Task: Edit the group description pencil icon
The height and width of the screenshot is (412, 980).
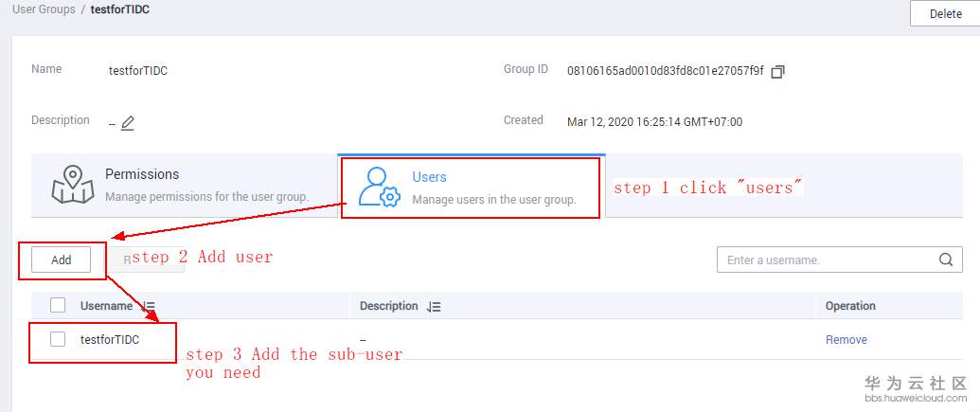Action: 128,122
